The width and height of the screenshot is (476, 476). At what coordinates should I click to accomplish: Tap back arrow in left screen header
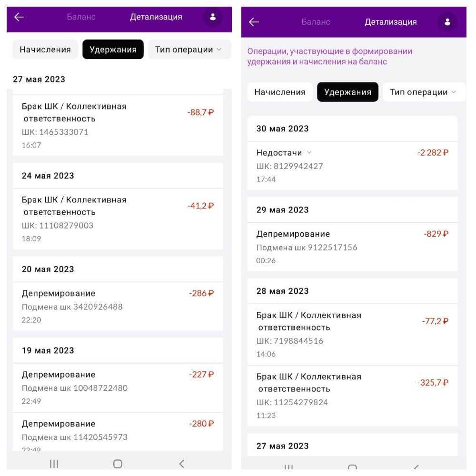[19, 17]
